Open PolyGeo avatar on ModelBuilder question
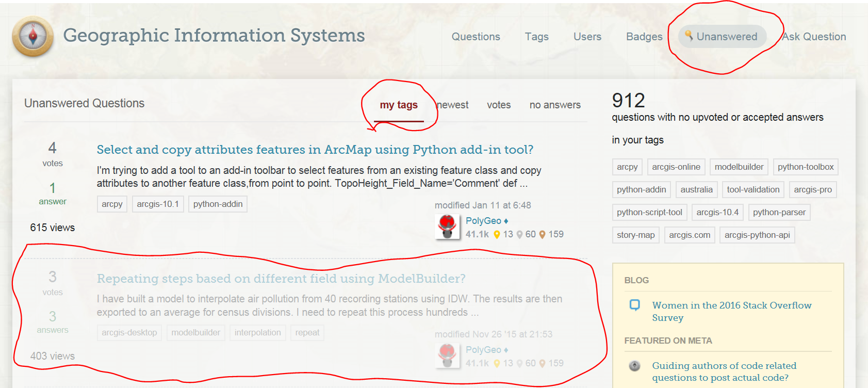The width and height of the screenshot is (868, 388). coord(447,356)
